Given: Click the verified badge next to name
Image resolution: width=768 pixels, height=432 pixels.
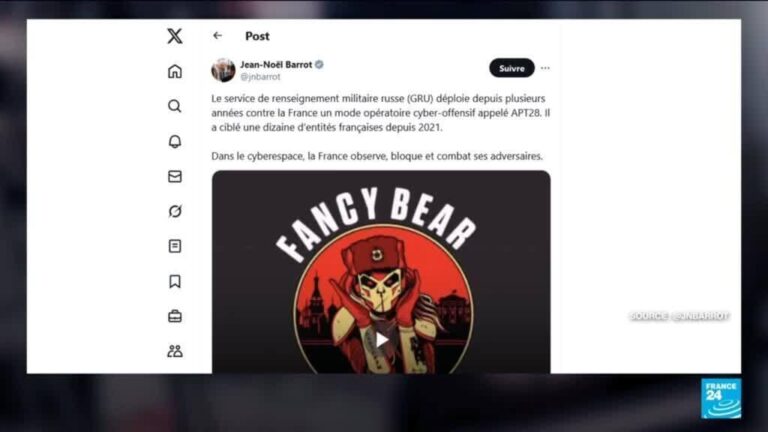Looking at the screenshot, I should pyautogui.click(x=319, y=65).
